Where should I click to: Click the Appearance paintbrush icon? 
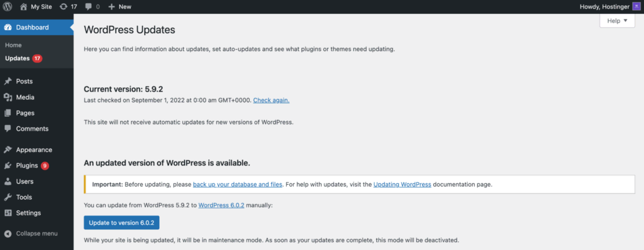8,150
